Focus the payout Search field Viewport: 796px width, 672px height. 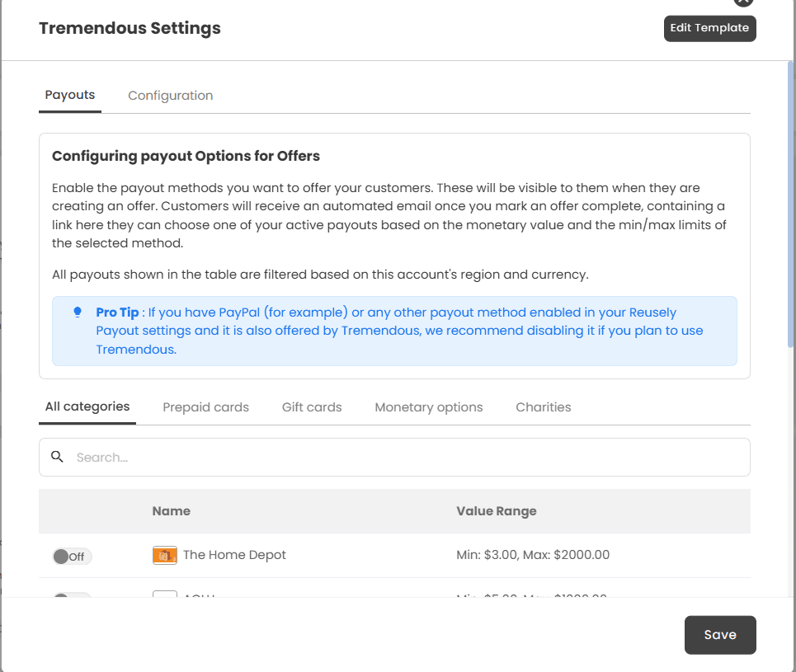[394, 458]
